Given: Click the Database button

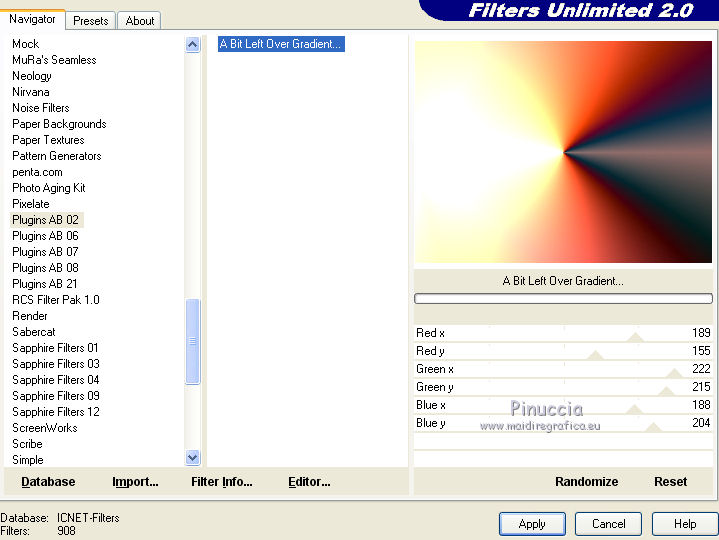Looking at the screenshot, I should point(48,482).
